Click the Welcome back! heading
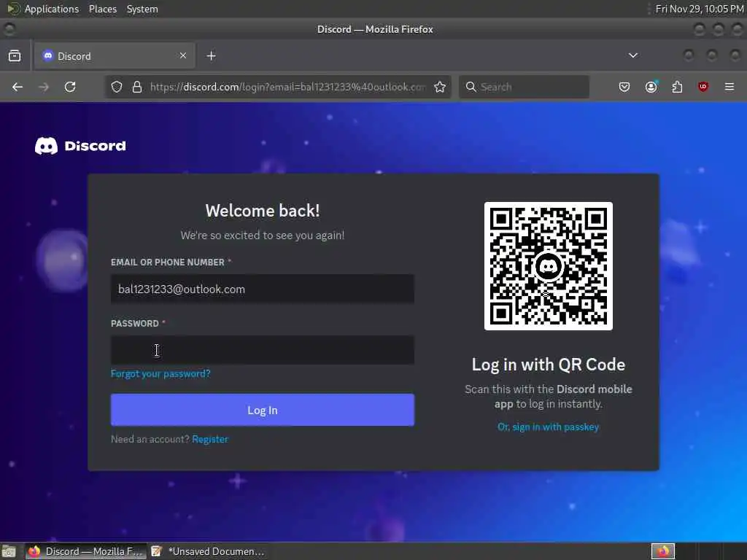747x560 pixels. (263, 211)
